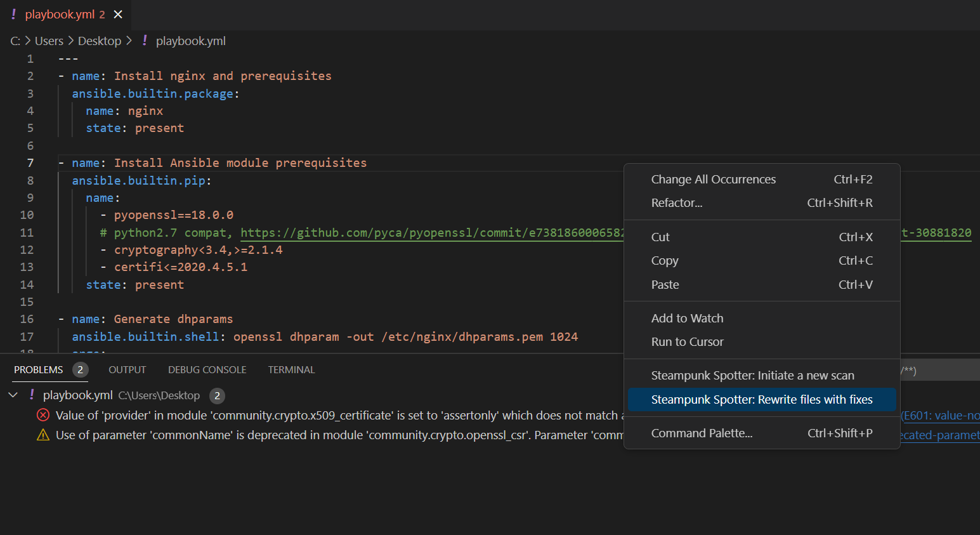Viewport: 980px width, 535px height.
Task: Choose Steampunk Spotter: Initiate a new scan
Action: coord(752,375)
